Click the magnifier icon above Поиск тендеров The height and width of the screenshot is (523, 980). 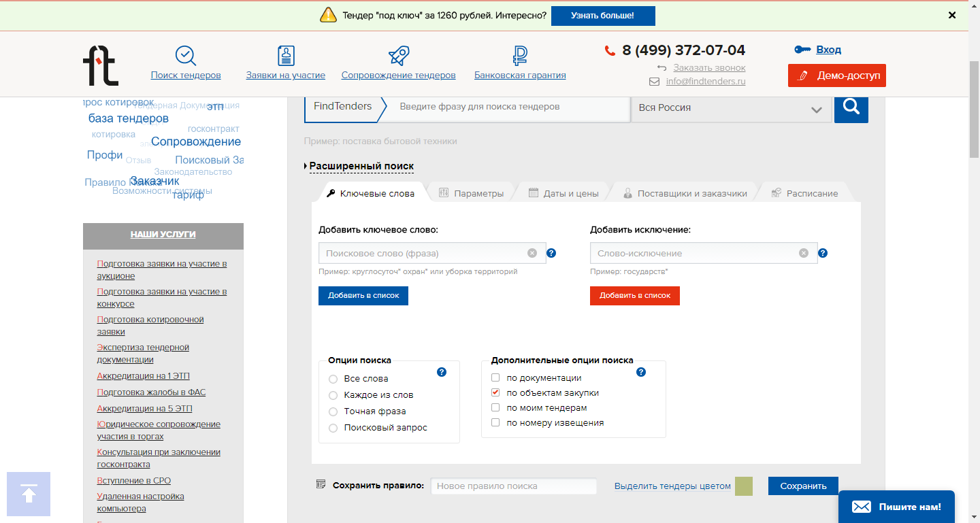pyautogui.click(x=186, y=55)
